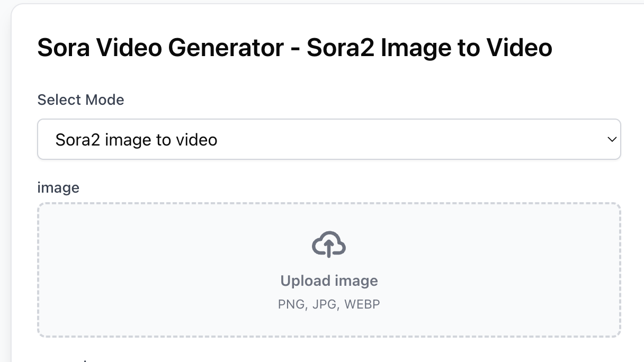Click the 'image' section label
644x362 pixels.
pyautogui.click(x=58, y=187)
